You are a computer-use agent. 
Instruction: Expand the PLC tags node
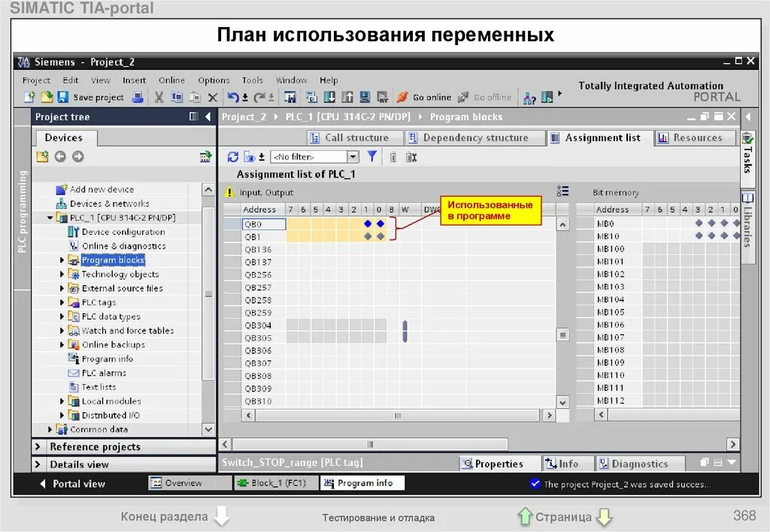point(62,302)
